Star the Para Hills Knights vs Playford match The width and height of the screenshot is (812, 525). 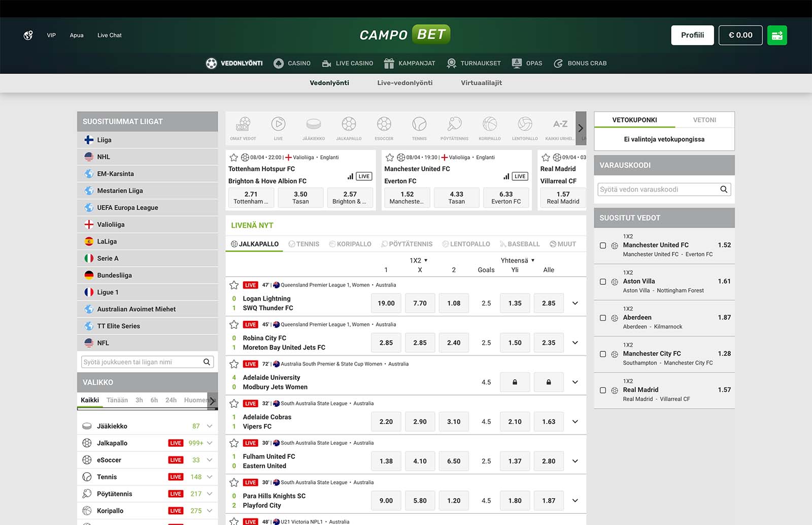234,482
